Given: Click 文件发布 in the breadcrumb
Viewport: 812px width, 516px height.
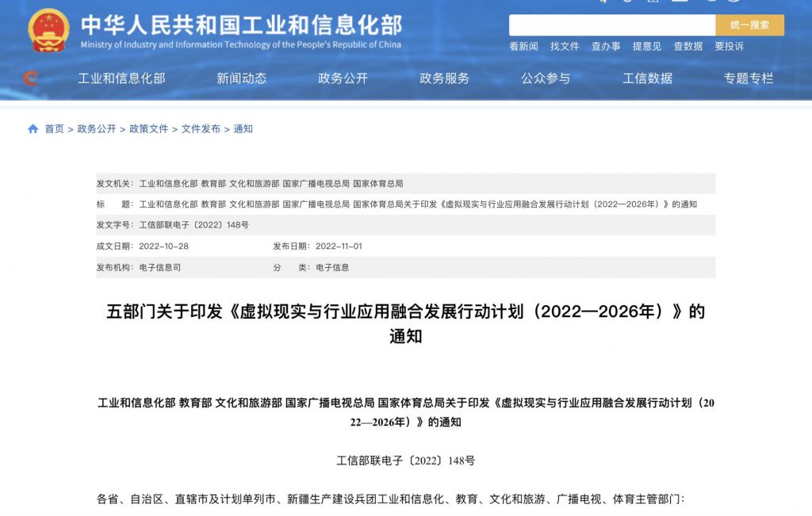Looking at the screenshot, I should 201,129.
